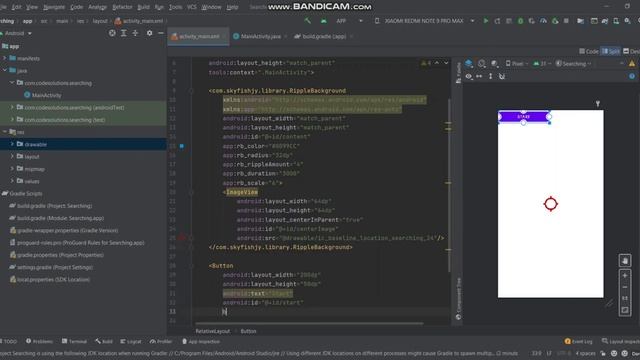Open the XIAOMI REDMI NOTE 9 PRO MAX device dropdown
The height and width of the screenshot is (360, 640).
point(424,21)
